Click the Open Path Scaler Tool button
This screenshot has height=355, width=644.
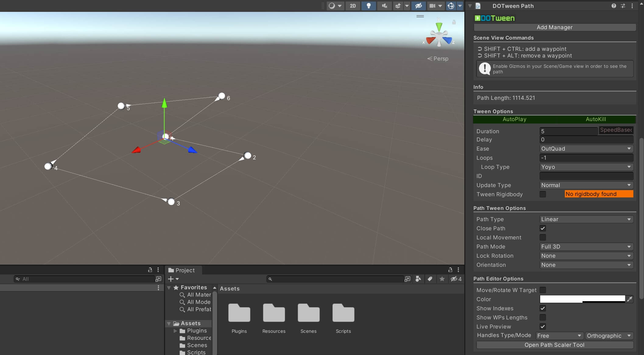pos(554,345)
